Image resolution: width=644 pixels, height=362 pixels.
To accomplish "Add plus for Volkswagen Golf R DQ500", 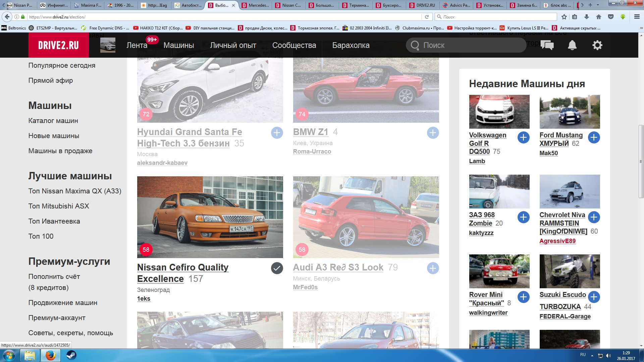I will 524,137.
